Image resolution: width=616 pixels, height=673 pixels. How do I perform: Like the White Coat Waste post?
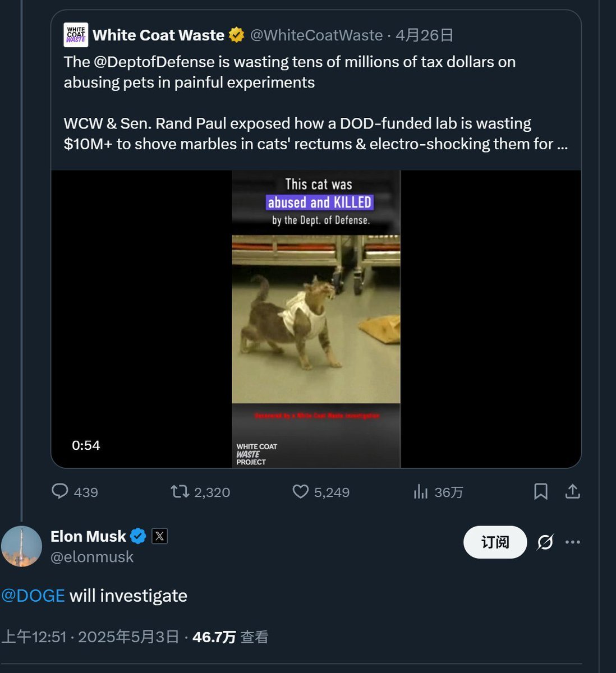[x=301, y=492]
